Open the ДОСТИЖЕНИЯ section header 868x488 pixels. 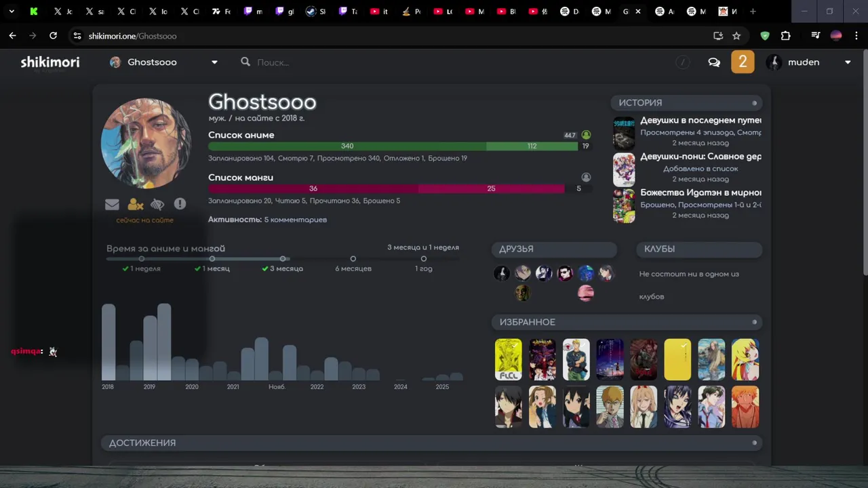coord(431,443)
